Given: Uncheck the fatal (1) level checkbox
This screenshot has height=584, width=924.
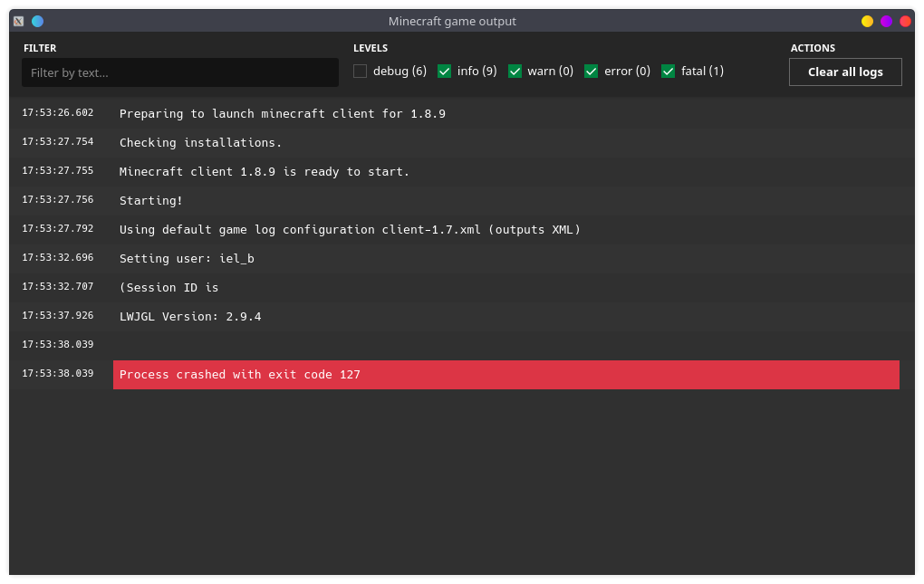Looking at the screenshot, I should pos(669,72).
